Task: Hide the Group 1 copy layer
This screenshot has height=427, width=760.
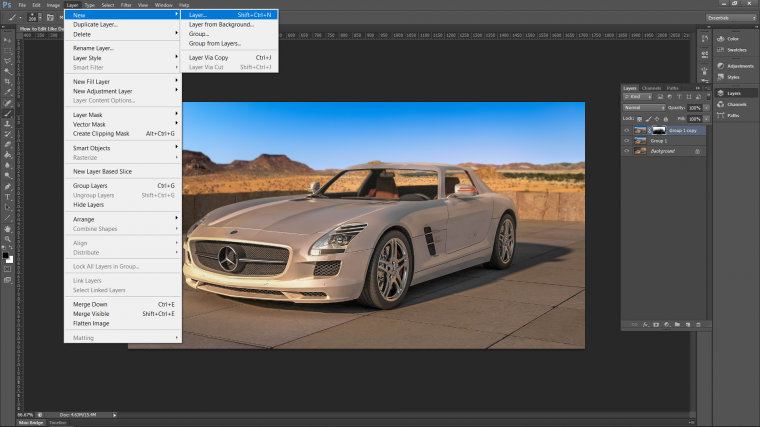Action: coord(626,130)
